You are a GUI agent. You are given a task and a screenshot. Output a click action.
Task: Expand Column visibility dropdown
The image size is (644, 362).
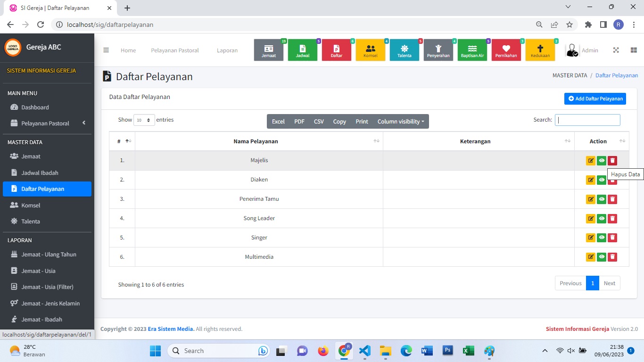[x=400, y=122]
